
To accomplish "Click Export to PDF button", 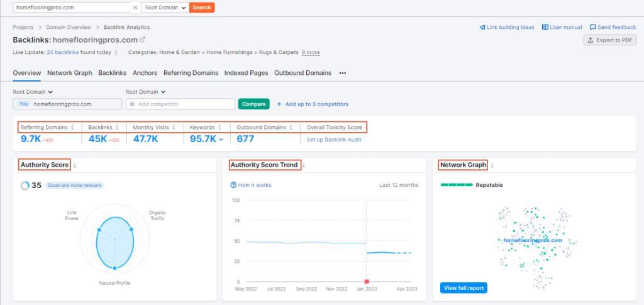I will coord(609,40).
